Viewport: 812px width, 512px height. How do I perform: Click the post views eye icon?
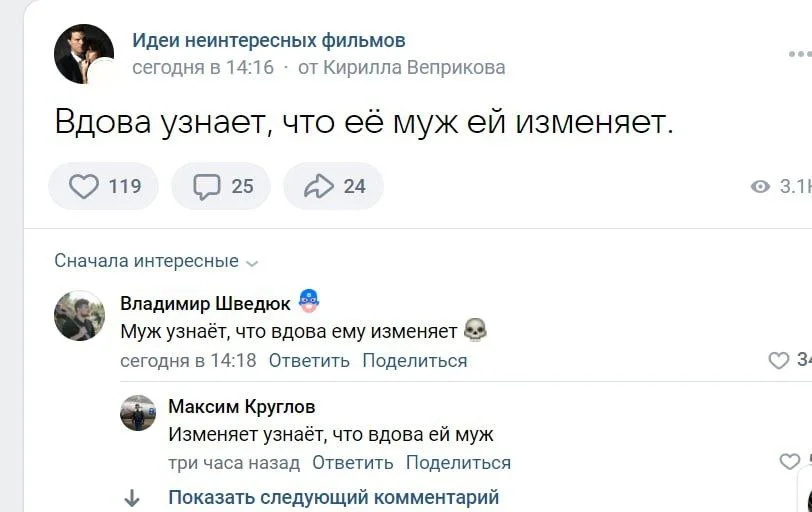[760, 187]
